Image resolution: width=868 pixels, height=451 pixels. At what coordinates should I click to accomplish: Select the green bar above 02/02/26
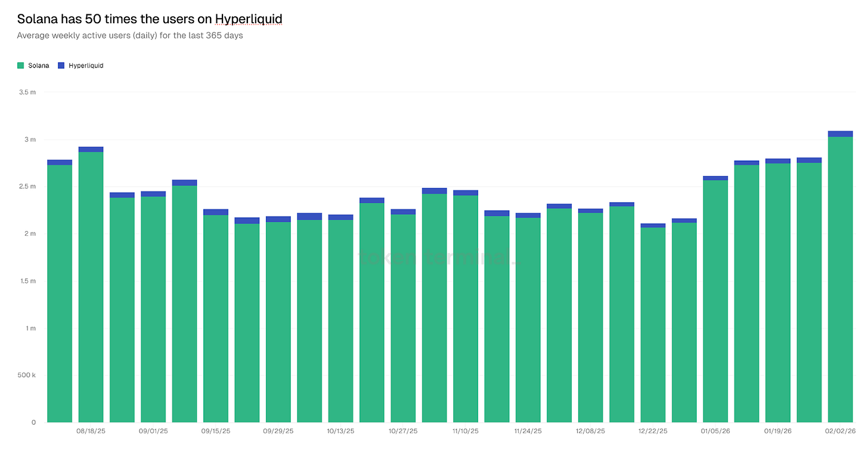point(841,280)
